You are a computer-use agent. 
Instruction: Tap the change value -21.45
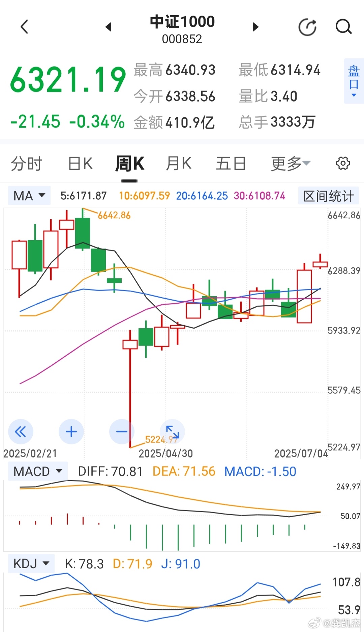35,121
